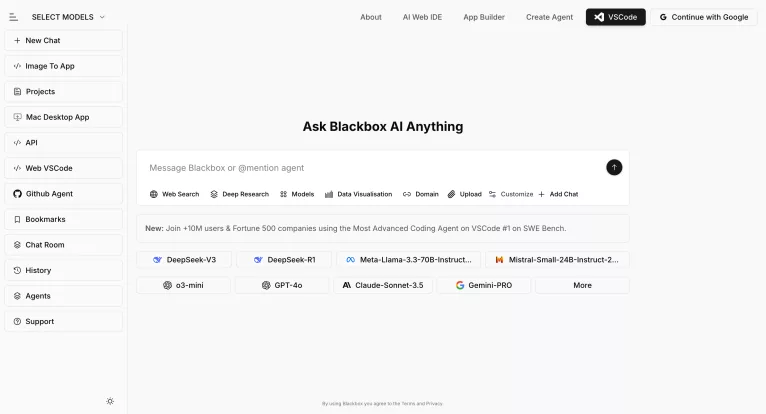Open Agents sidebar item

64,296
